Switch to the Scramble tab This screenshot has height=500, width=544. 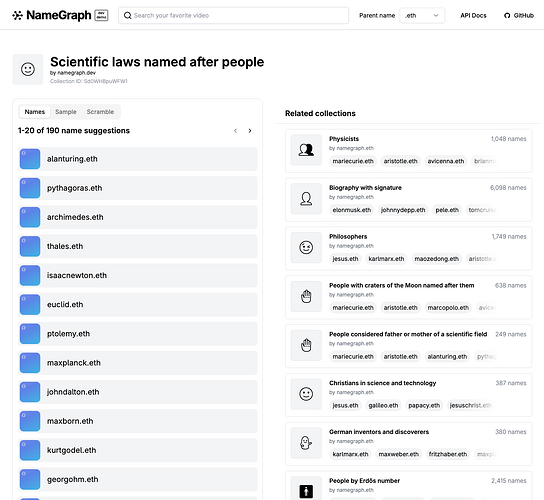pos(100,112)
